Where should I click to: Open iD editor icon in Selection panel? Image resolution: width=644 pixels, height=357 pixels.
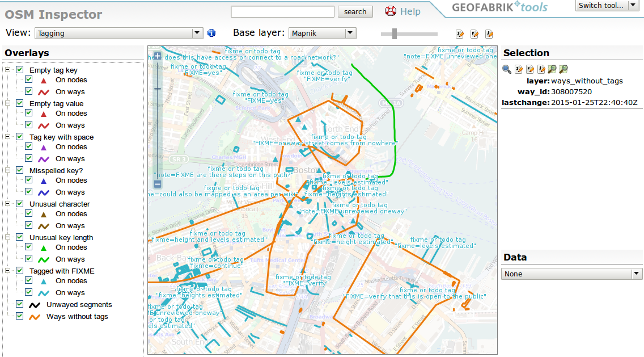519,69
